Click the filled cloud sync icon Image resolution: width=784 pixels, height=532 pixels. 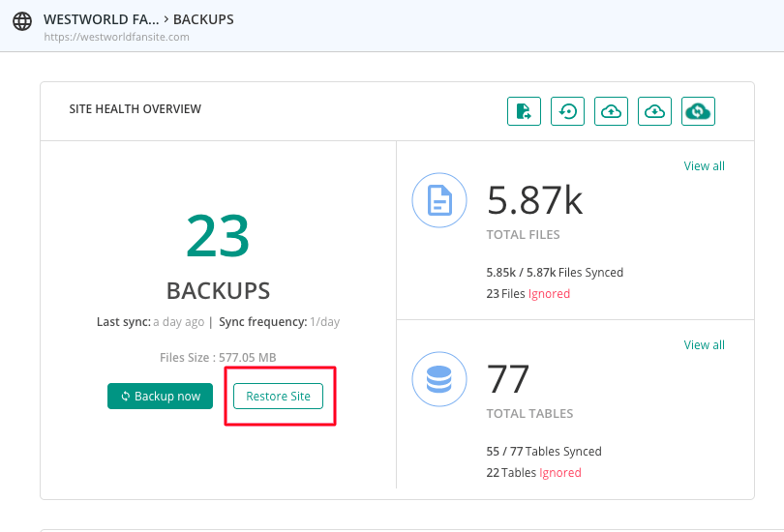pyautogui.click(x=698, y=111)
